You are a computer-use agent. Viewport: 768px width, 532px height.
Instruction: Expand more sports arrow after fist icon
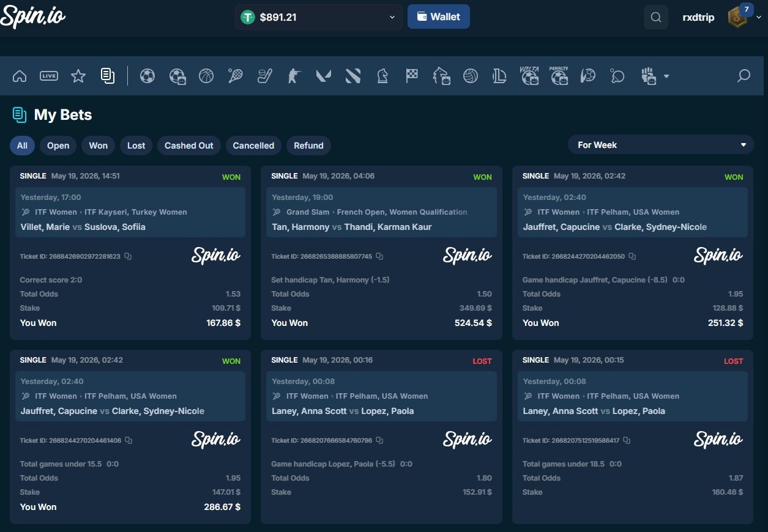666,76
